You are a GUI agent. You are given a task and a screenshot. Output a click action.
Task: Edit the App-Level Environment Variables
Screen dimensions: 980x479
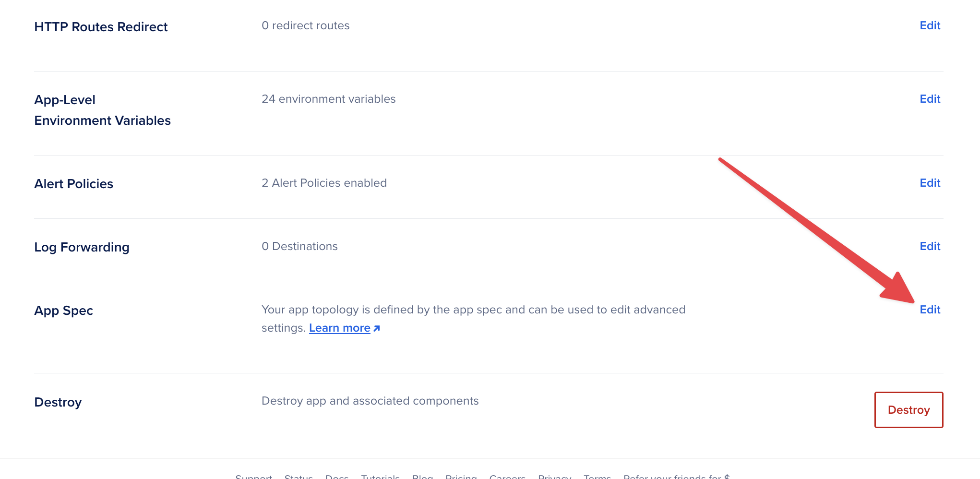[930, 99]
